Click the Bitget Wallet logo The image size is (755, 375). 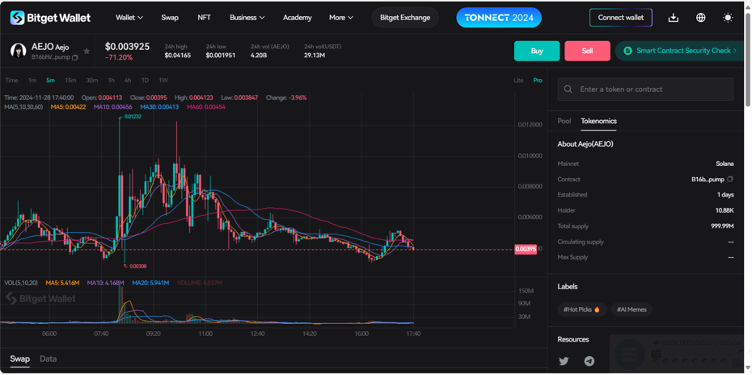click(x=51, y=18)
